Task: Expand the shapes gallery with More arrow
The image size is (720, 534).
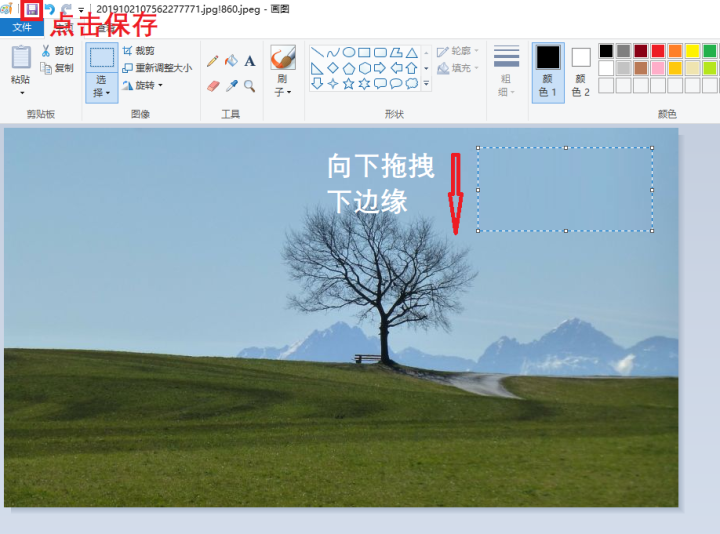Action: [426, 84]
